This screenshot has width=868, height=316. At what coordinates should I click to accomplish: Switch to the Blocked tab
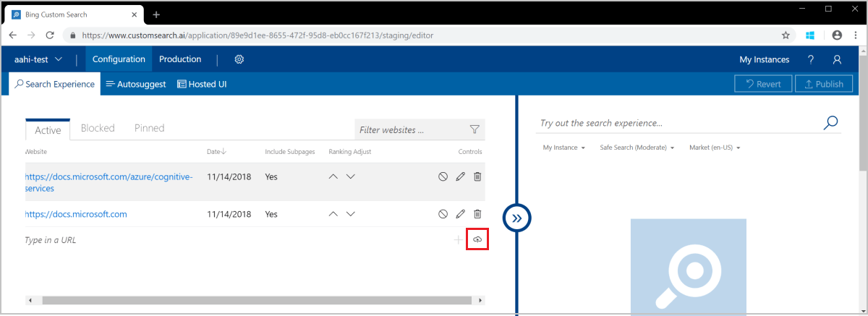98,128
